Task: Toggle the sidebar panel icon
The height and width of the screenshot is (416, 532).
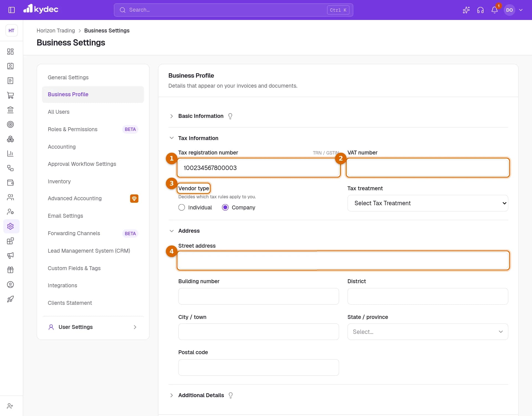Action: (x=11, y=10)
